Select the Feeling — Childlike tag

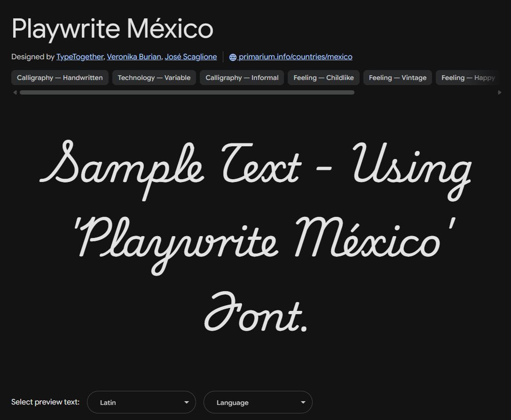tap(323, 78)
